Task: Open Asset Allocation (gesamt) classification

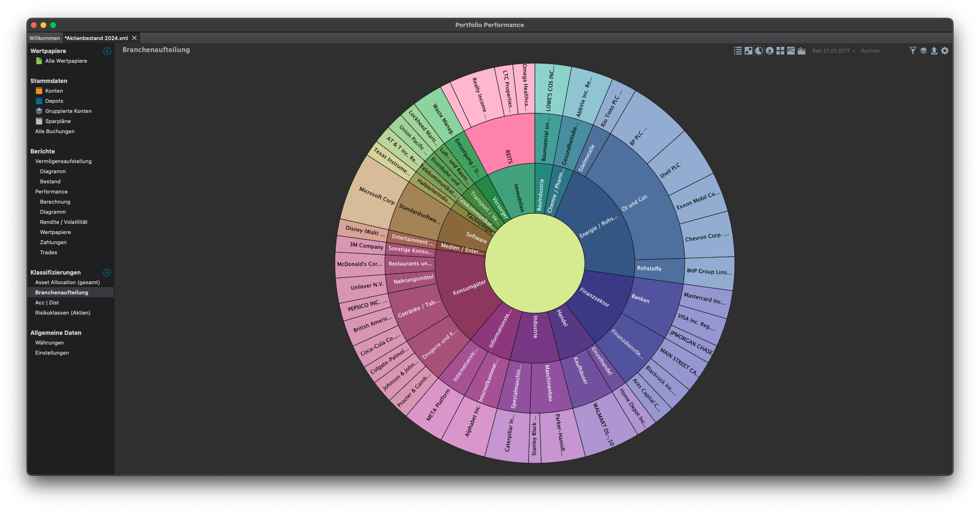Action: coord(68,282)
